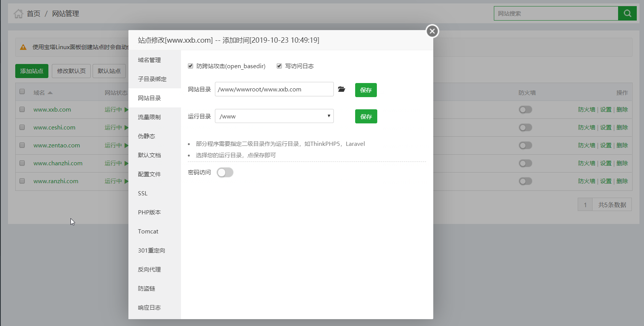Click the home icon in breadcrumb
This screenshot has width=644, height=326.
18,14
